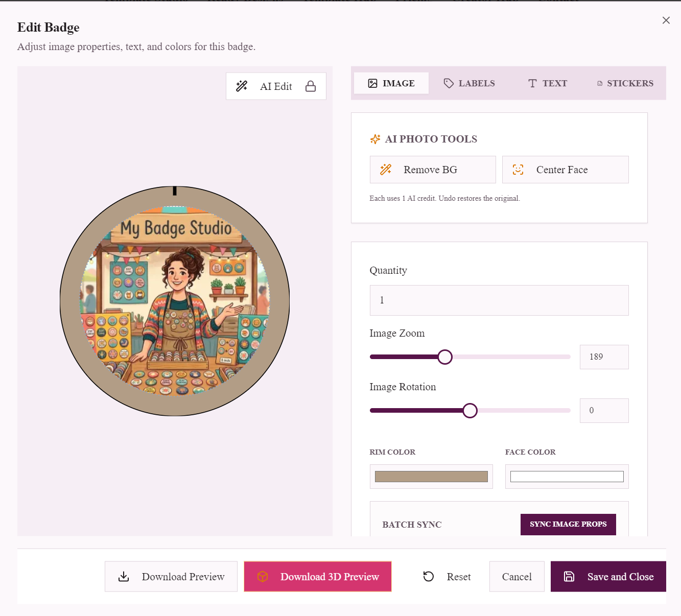The width and height of the screenshot is (681, 616).
Task: Click Cancel to discard changes
Action: [516, 577]
